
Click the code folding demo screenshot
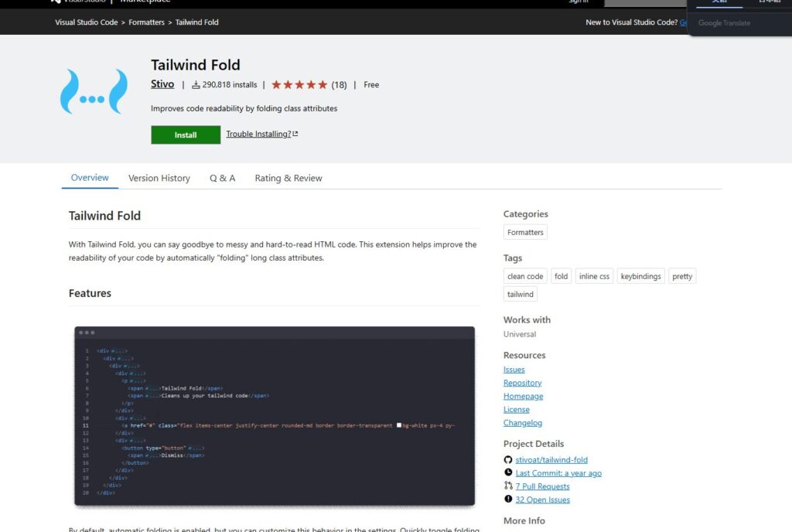275,416
